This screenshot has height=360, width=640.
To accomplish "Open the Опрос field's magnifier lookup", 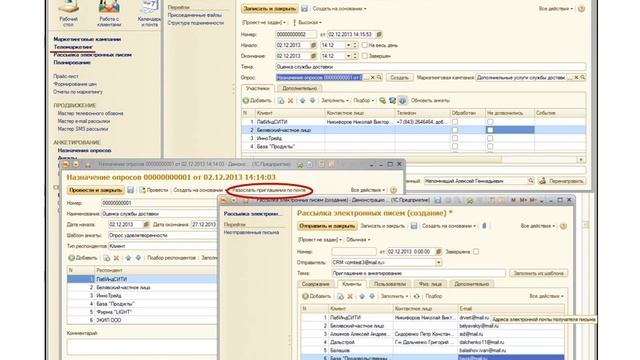I will (x=379, y=78).
